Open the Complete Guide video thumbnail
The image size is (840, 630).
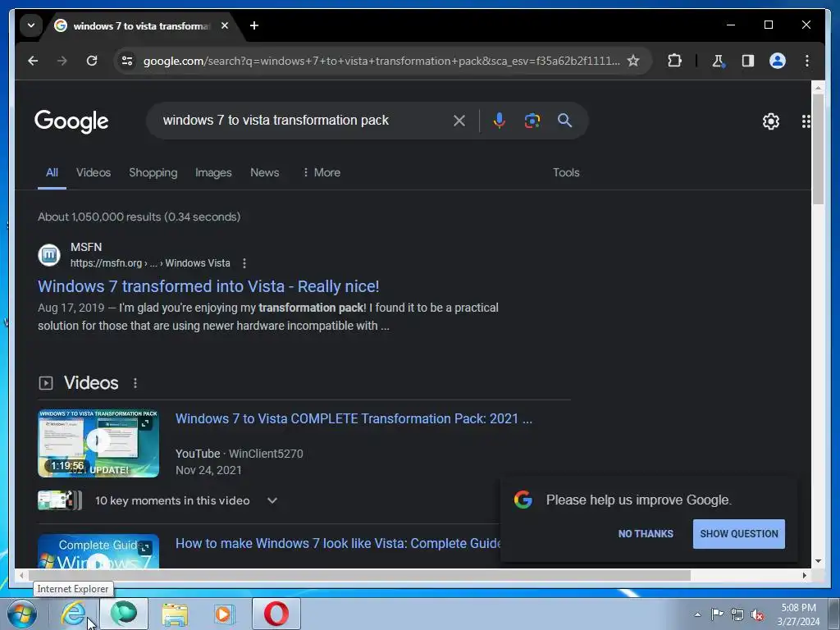[x=98, y=550]
